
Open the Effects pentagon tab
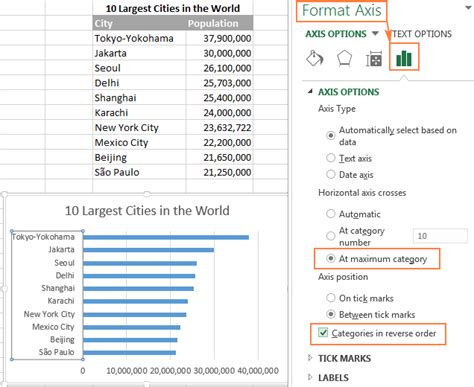[344, 59]
